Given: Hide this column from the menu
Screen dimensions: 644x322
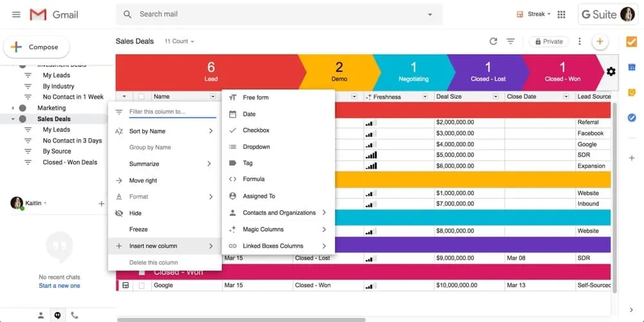Looking at the screenshot, I should (135, 213).
